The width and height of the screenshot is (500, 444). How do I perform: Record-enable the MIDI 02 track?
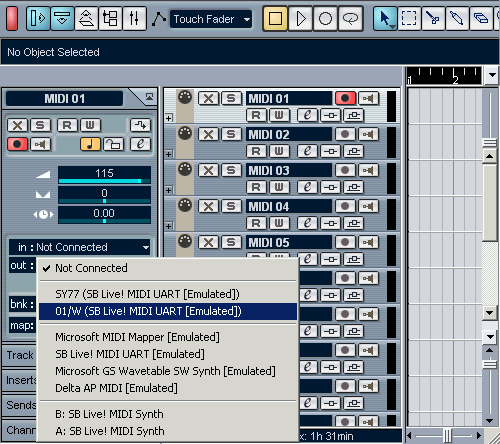[x=345, y=134]
